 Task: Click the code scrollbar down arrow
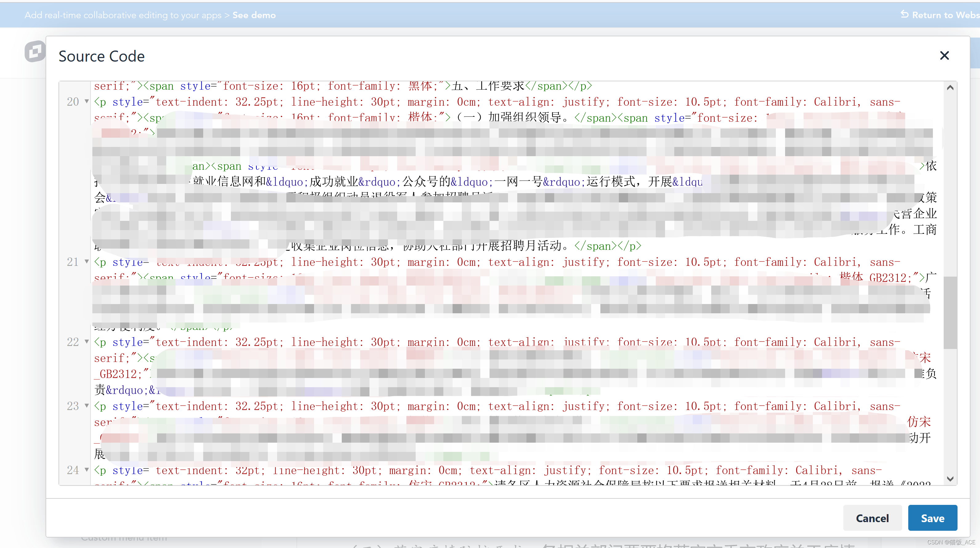click(x=950, y=479)
